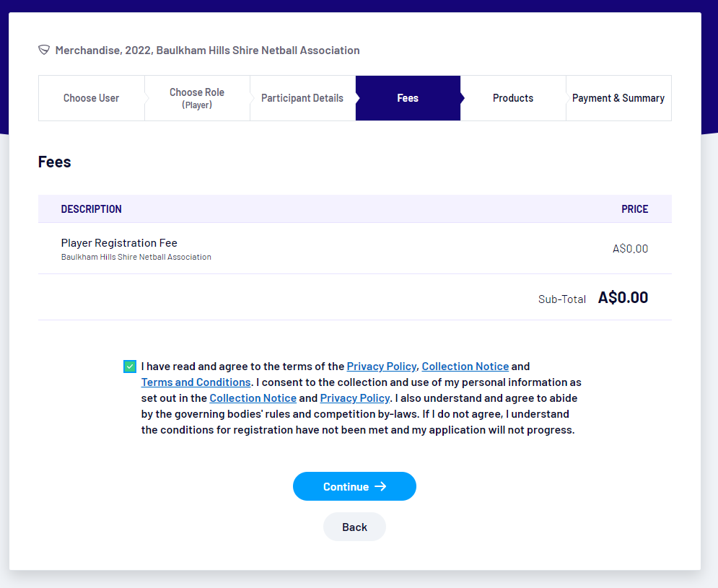Open Privacy Policy link before 'I also understand'
The height and width of the screenshot is (588, 718).
point(355,398)
